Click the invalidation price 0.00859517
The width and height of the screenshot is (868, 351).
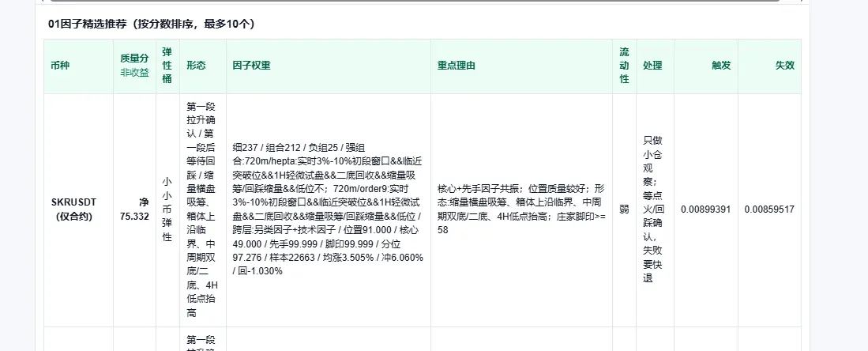[x=769, y=209]
